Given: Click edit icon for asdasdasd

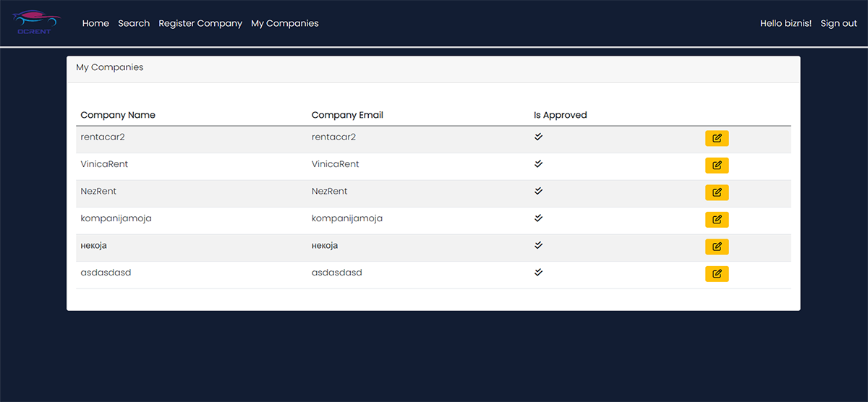Looking at the screenshot, I should [716, 274].
